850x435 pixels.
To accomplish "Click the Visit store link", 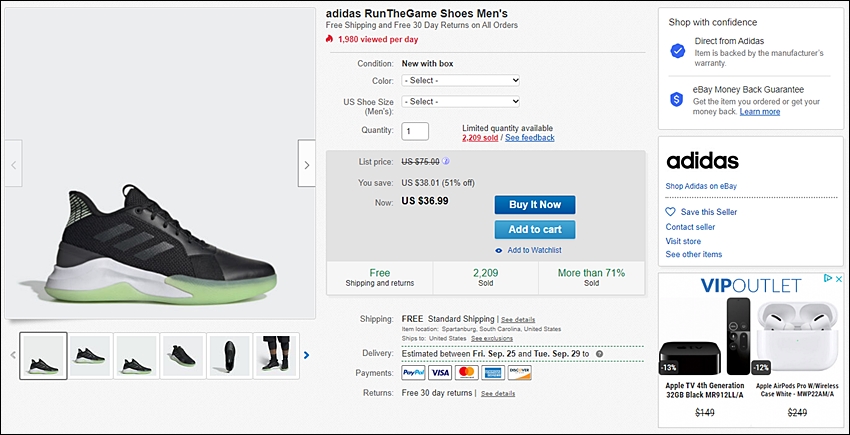I will click(x=683, y=241).
